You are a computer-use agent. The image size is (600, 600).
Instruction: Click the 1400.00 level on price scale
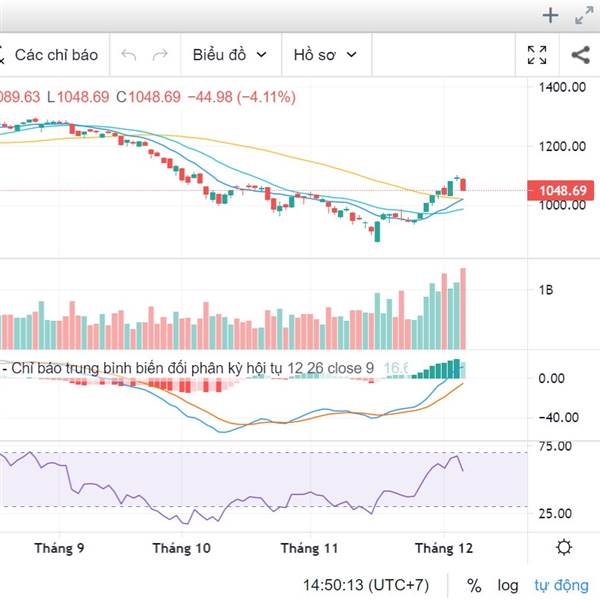560,88
